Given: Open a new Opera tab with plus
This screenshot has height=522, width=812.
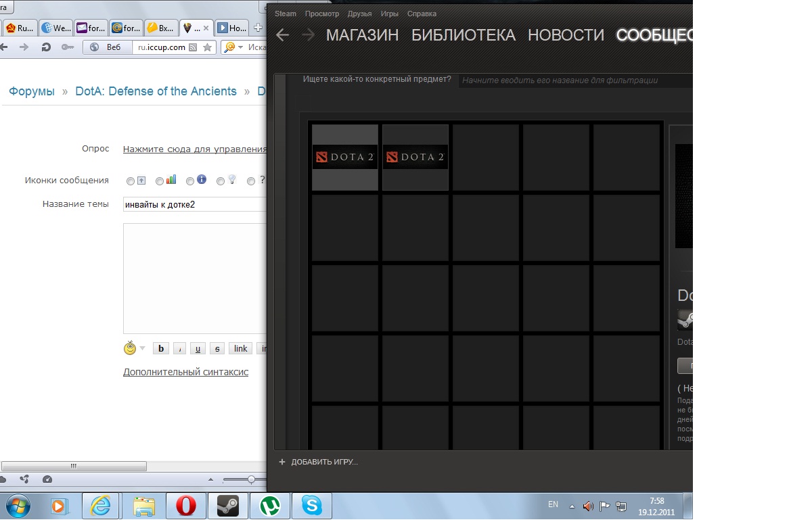Looking at the screenshot, I should click(x=258, y=28).
